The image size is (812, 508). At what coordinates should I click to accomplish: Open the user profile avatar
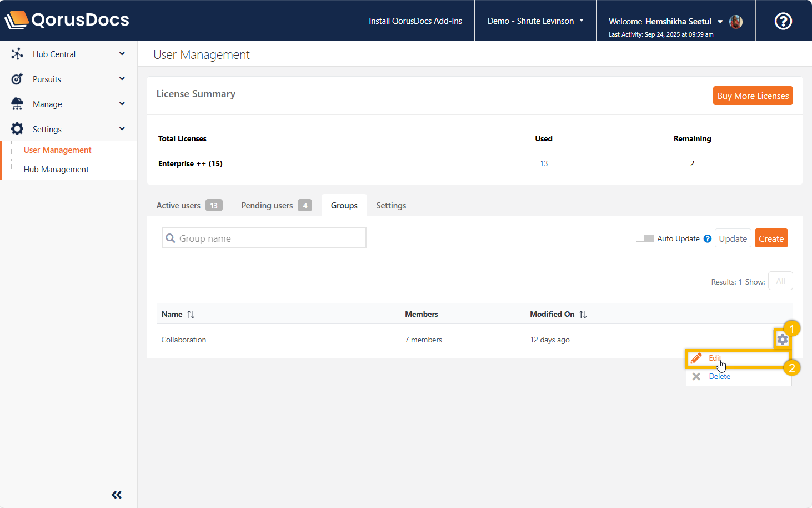coord(736,22)
